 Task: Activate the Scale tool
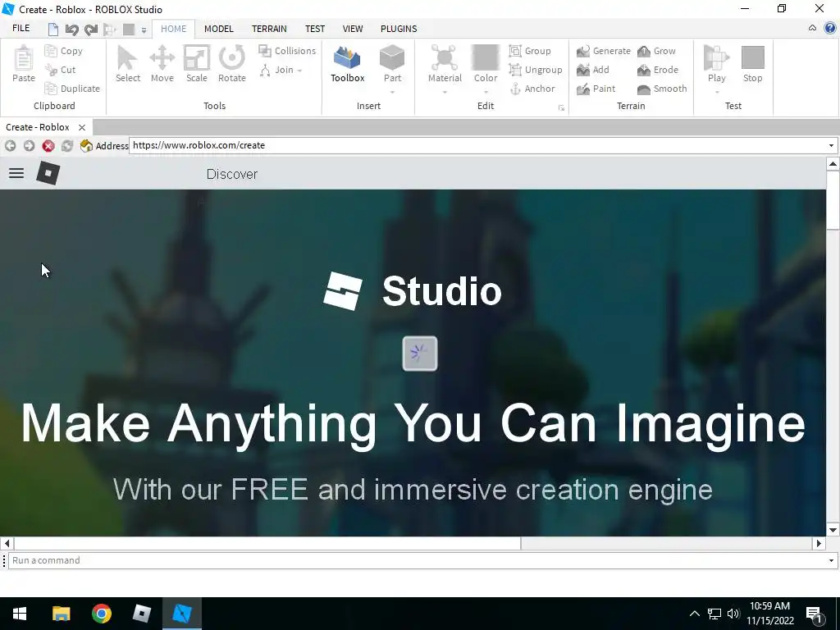197,64
